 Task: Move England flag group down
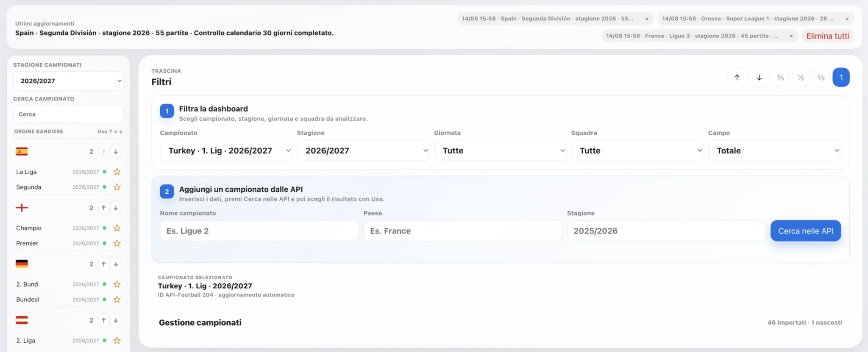[x=116, y=208]
